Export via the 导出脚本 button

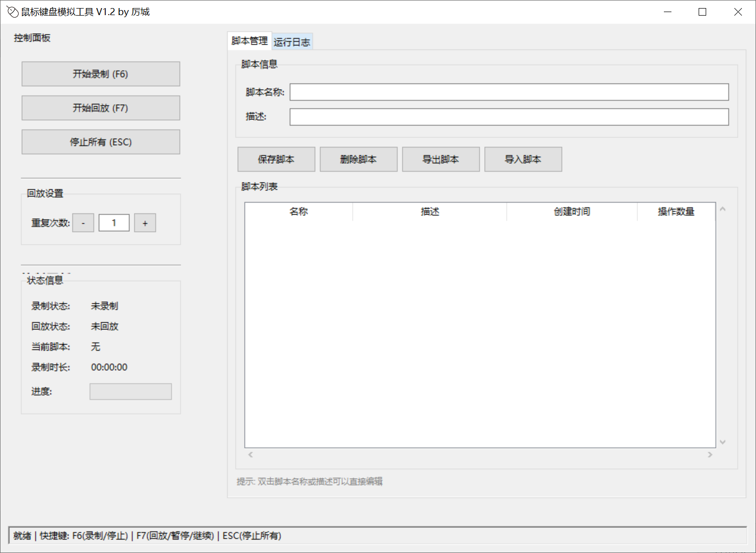pos(440,160)
